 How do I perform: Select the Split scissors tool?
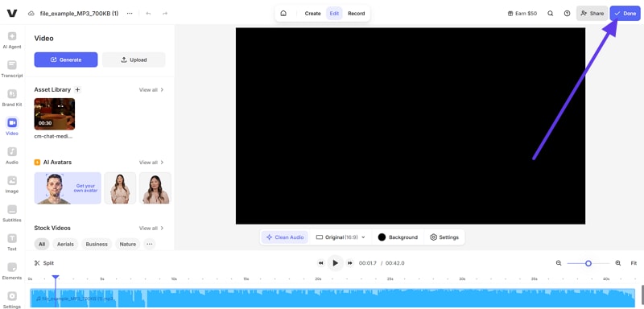pos(44,263)
